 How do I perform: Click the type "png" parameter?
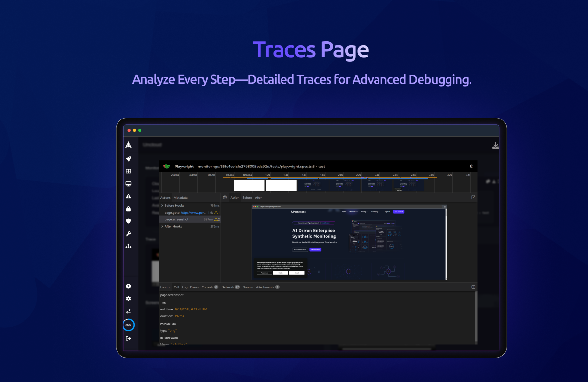[168, 331]
